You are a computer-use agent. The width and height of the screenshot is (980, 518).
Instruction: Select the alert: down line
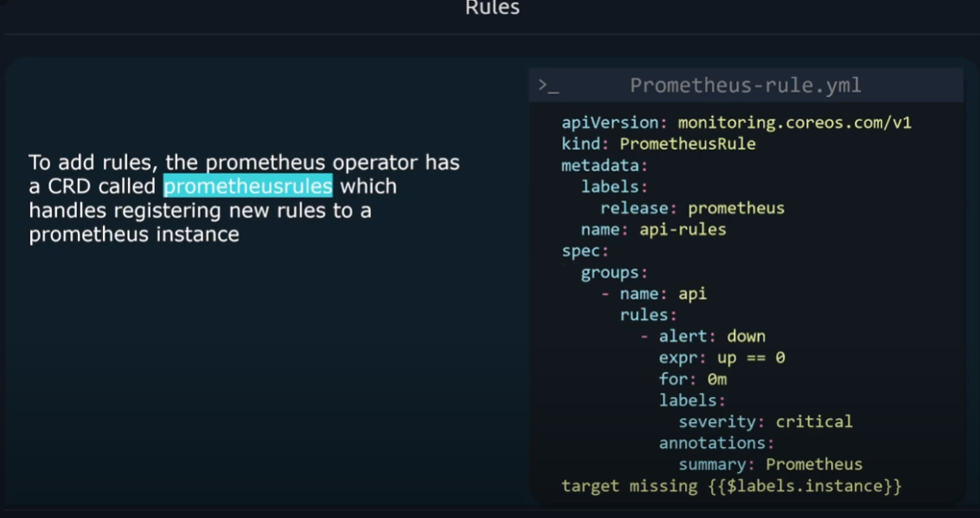pyautogui.click(x=711, y=336)
